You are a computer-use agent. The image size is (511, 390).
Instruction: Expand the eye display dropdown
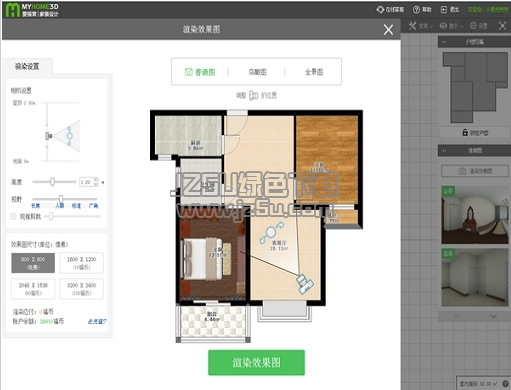tap(451, 26)
